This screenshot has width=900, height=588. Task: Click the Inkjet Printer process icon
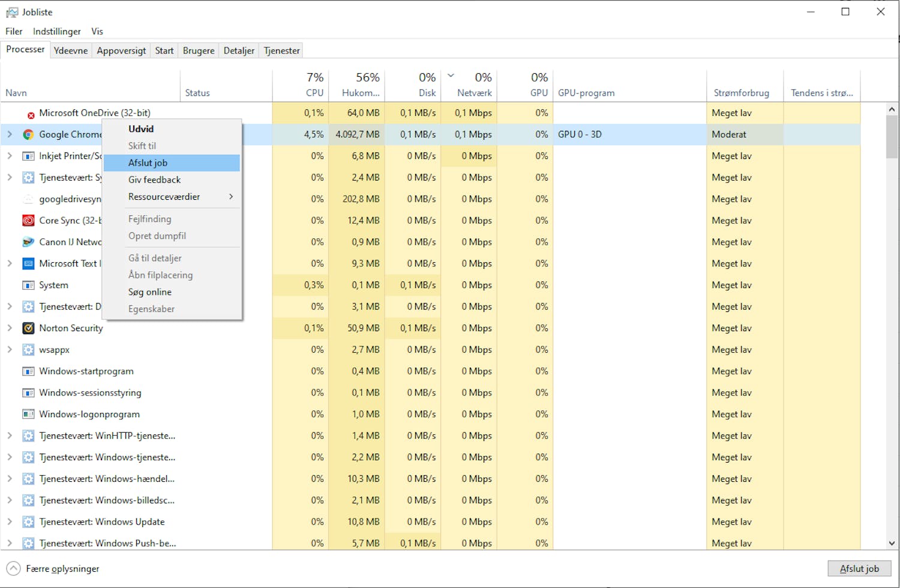point(28,156)
